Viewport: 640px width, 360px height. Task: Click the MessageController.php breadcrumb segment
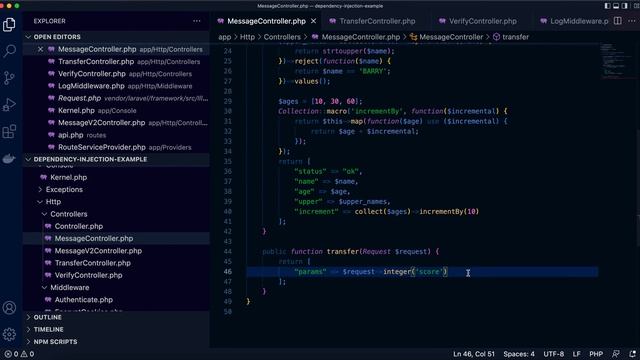356,37
